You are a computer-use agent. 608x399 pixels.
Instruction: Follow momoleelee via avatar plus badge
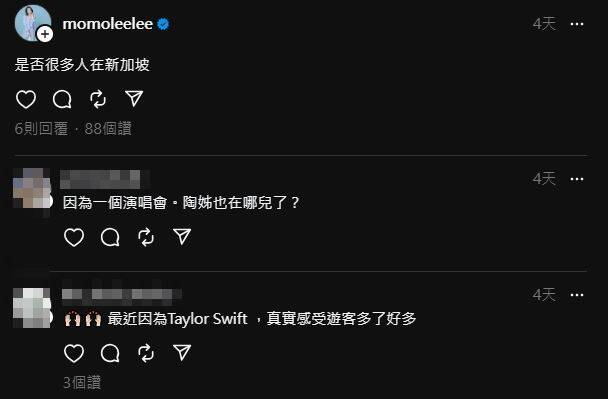click(45, 34)
